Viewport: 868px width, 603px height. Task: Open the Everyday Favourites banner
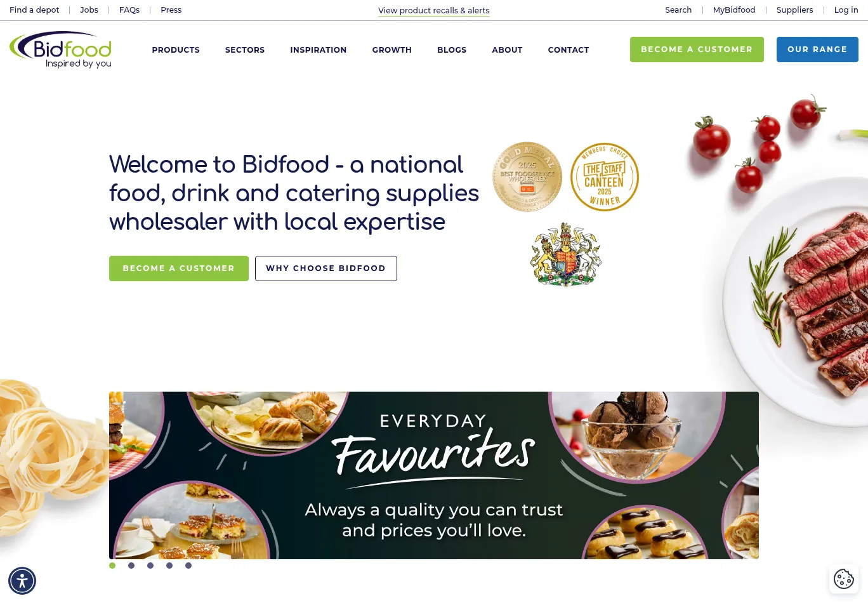[434, 475]
